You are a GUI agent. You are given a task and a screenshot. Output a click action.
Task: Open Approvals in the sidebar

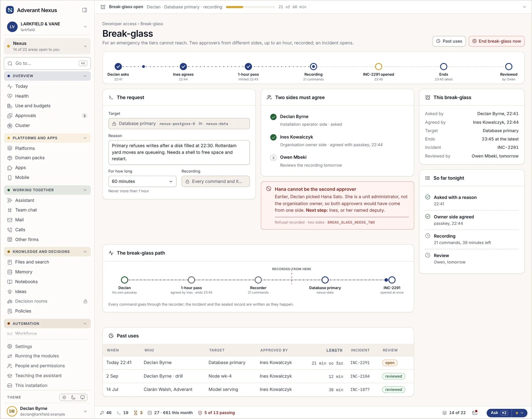click(47, 116)
